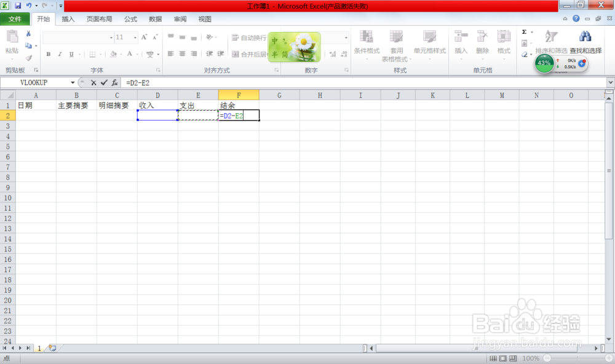Click Increase Indent icon
Image resolution: width=615 pixels, height=364 pixels.
tap(221, 53)
